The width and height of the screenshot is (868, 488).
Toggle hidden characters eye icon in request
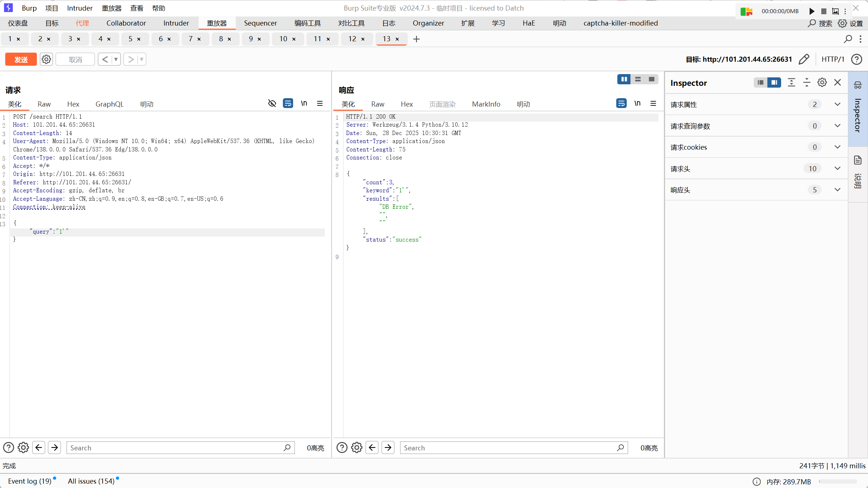272,104
